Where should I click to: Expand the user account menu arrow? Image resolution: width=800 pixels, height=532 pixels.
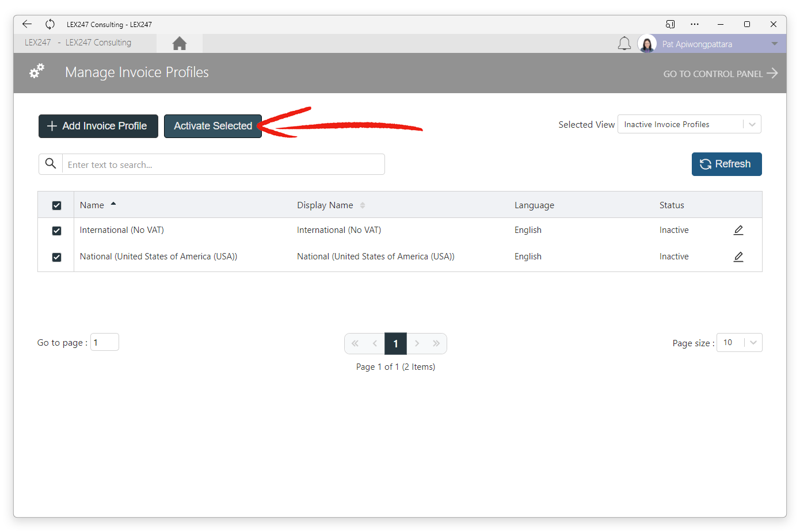(775, 44)
